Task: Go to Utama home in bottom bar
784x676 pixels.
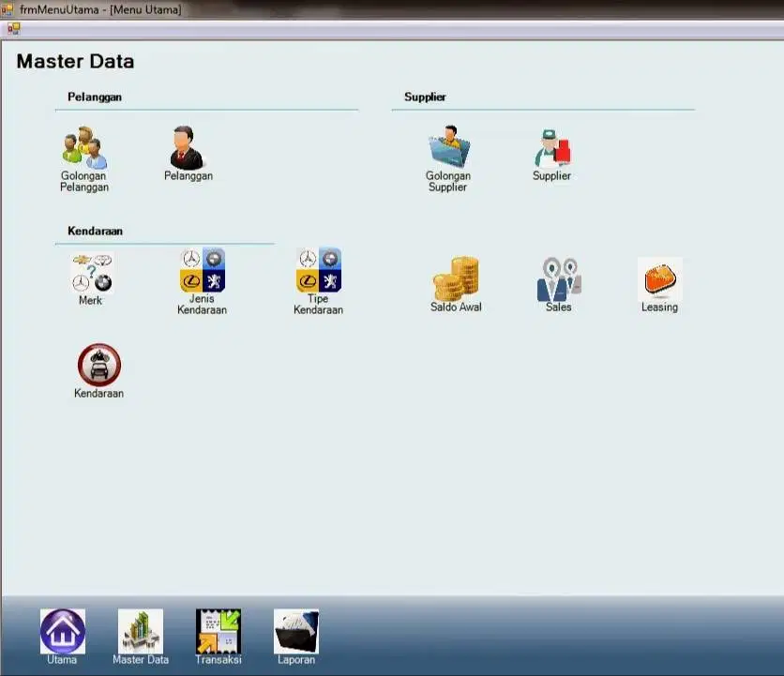Action: [x=63, y=632]
